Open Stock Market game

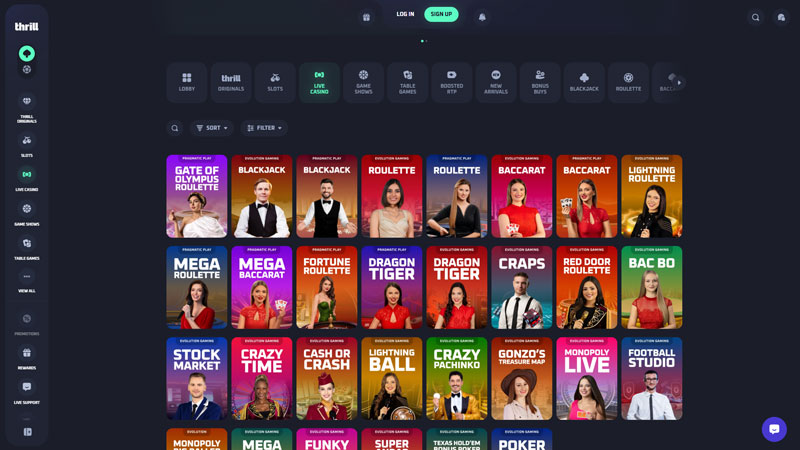196,379
